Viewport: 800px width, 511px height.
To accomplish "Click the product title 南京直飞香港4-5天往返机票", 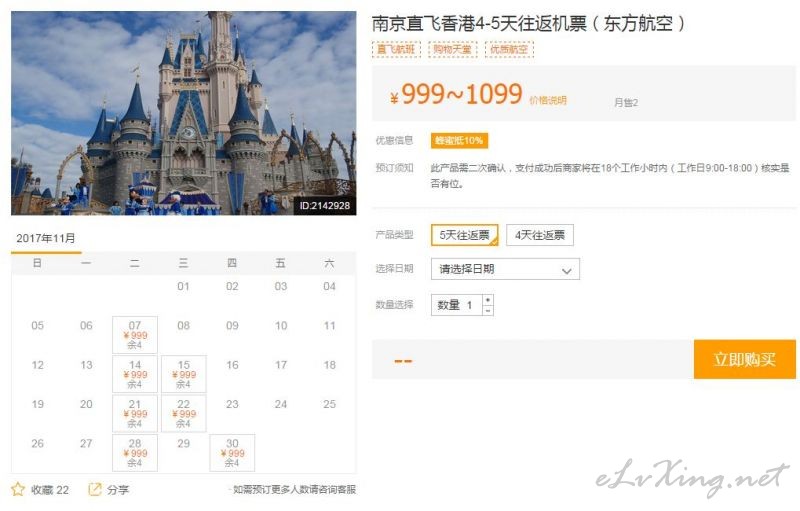I will [529, 23].
